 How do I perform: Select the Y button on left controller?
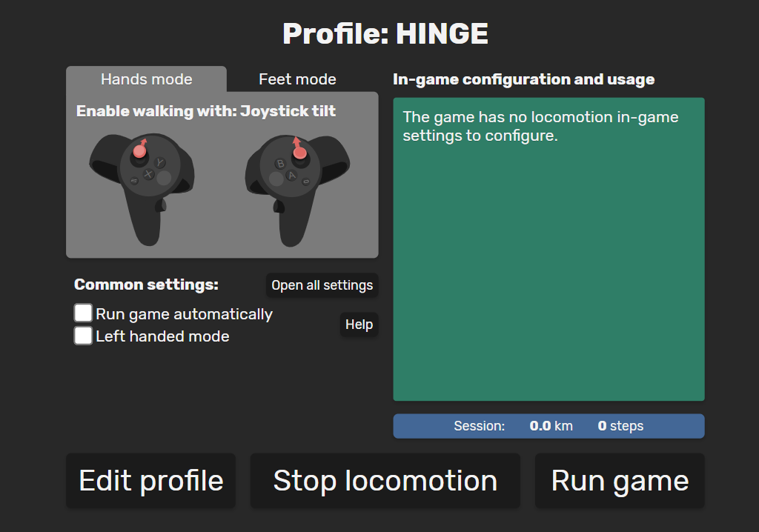pyautogui.click(x=160, y=163)
